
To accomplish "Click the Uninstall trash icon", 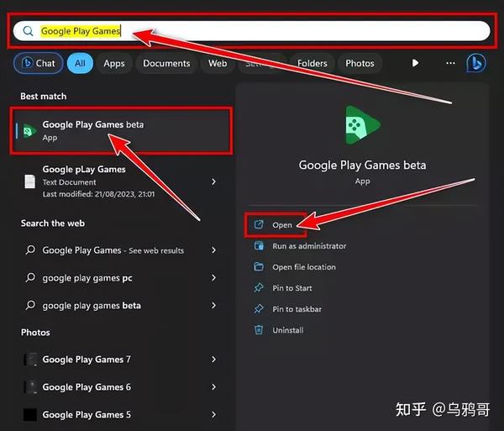I will tap(259, 330).
